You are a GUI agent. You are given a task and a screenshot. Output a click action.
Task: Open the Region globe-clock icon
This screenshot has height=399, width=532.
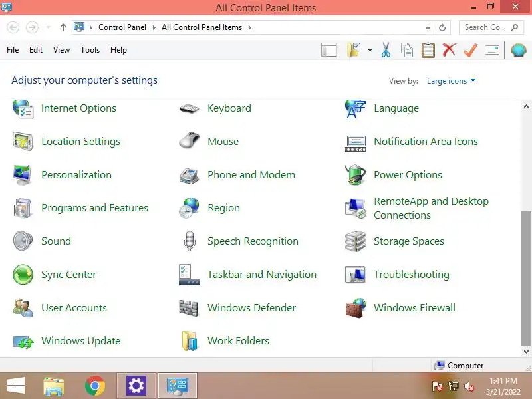click(189, 208)
